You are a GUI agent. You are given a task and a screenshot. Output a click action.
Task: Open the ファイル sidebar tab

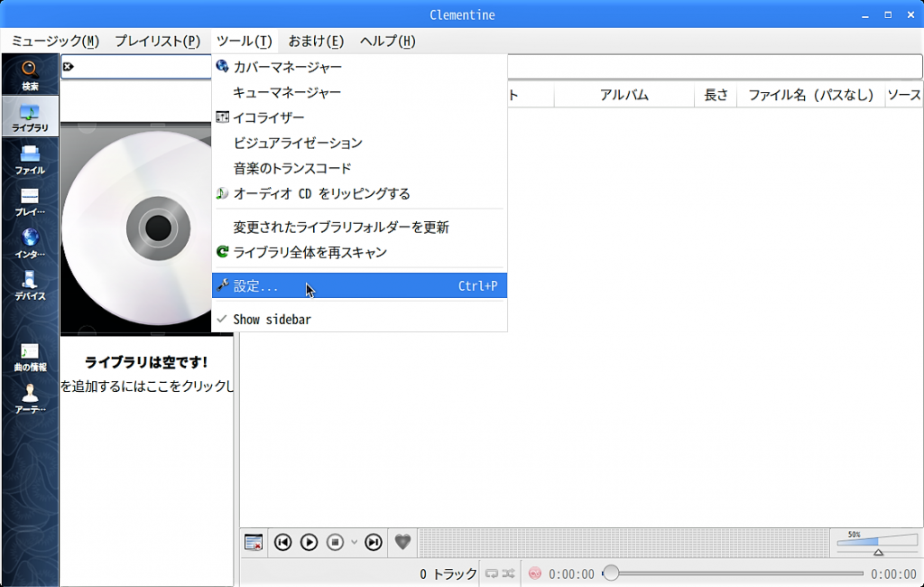click(x=30, y=159)
